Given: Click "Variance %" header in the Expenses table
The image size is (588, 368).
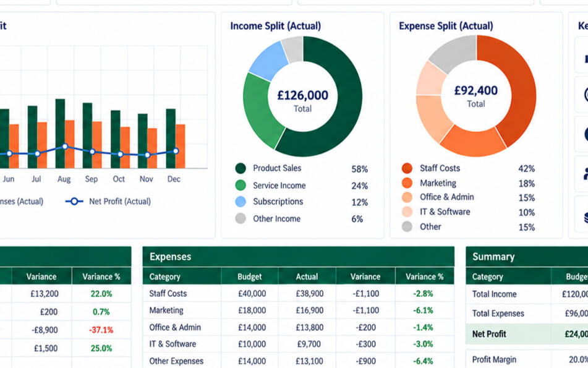Looking at the screenshot, I should click(x=425, y=277).
